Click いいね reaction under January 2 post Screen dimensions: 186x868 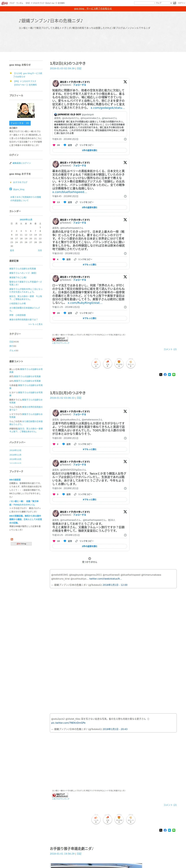click(x=96, y=364)
